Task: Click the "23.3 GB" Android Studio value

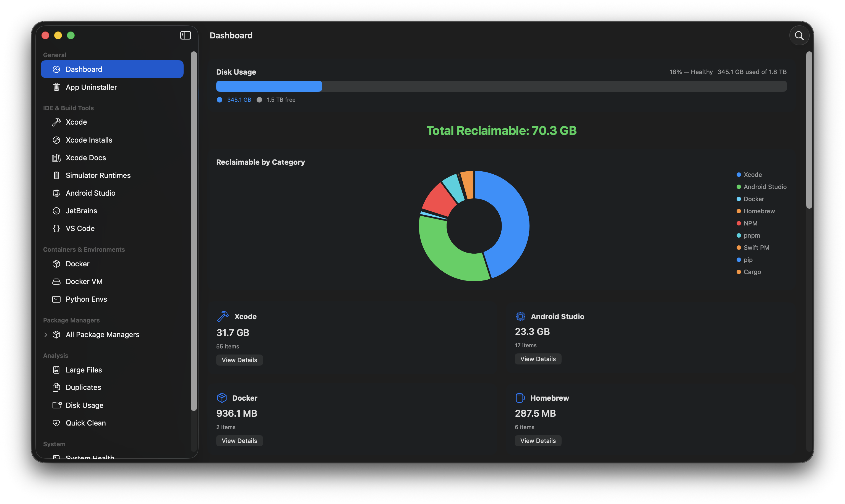Action: (532, 332)
